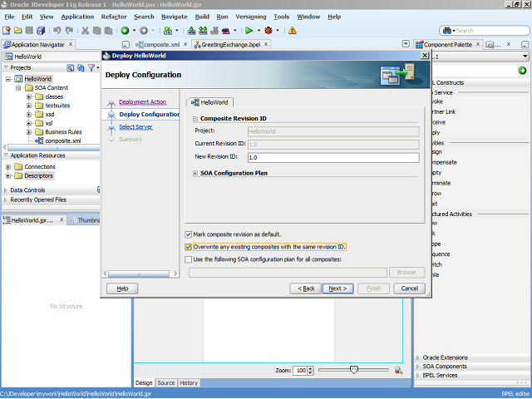The width and height of the screenshot is (532, 399).
Task: Expand the classes folder node
Action: point(29,96)
